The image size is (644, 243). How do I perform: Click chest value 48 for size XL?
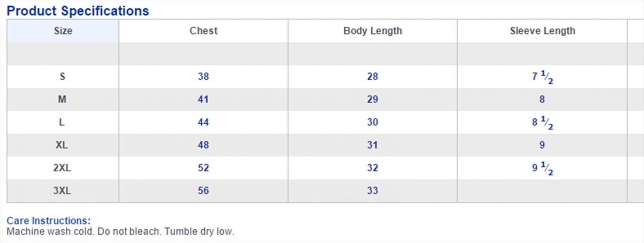click(203, 145)
